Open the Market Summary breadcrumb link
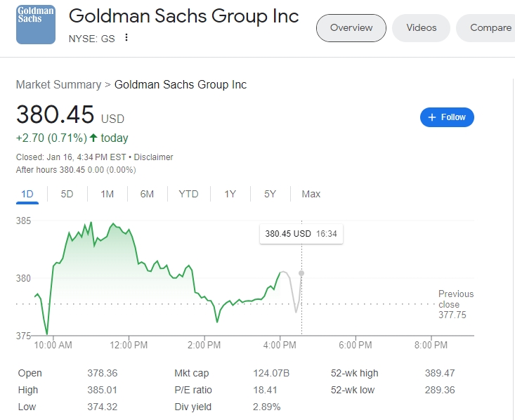This screenshot has width=515, height=420. pyautogui.click(x=58, y=84)
